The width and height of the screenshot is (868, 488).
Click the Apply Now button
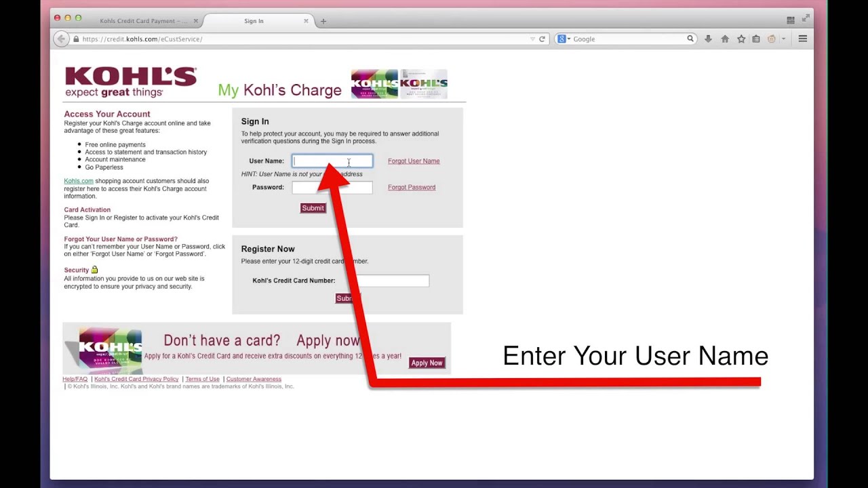coord(427,363)
